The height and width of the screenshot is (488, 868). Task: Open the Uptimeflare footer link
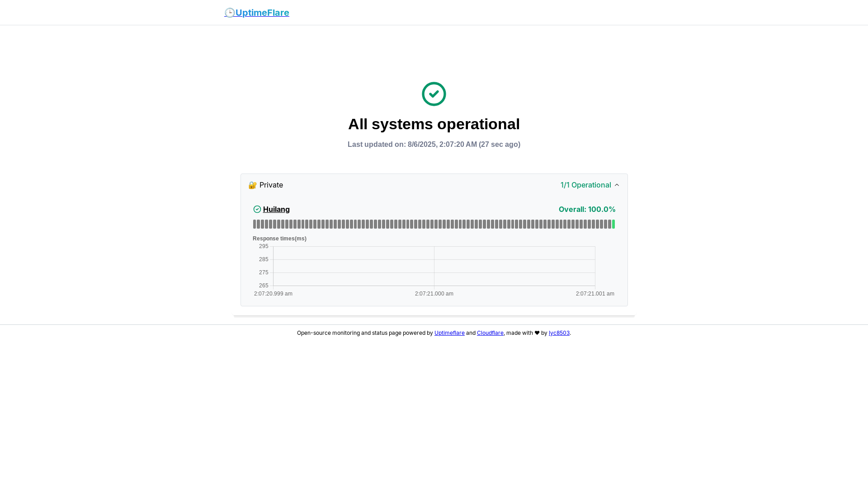coord(449,333)
